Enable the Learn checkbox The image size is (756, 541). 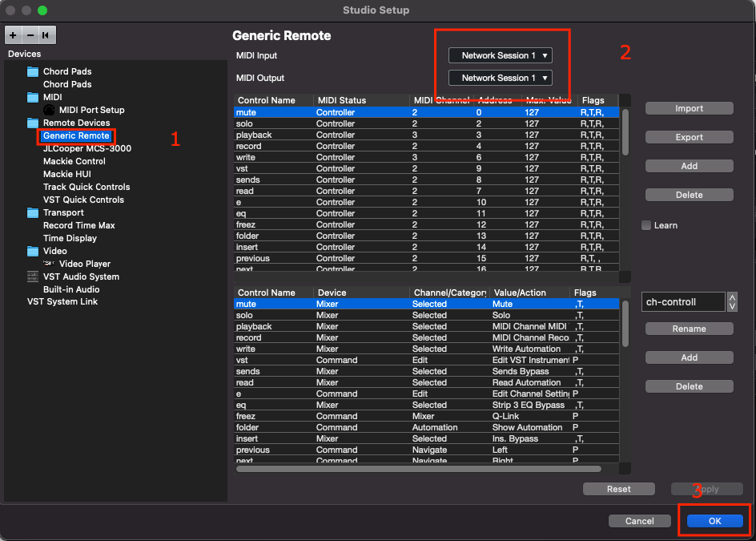point(646,225)
